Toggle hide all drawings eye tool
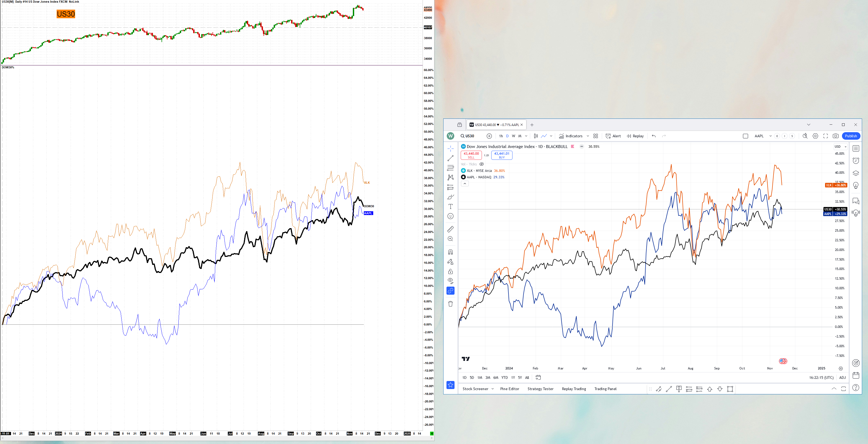Screen dimensions: 868x444 (x=451, y=280)
